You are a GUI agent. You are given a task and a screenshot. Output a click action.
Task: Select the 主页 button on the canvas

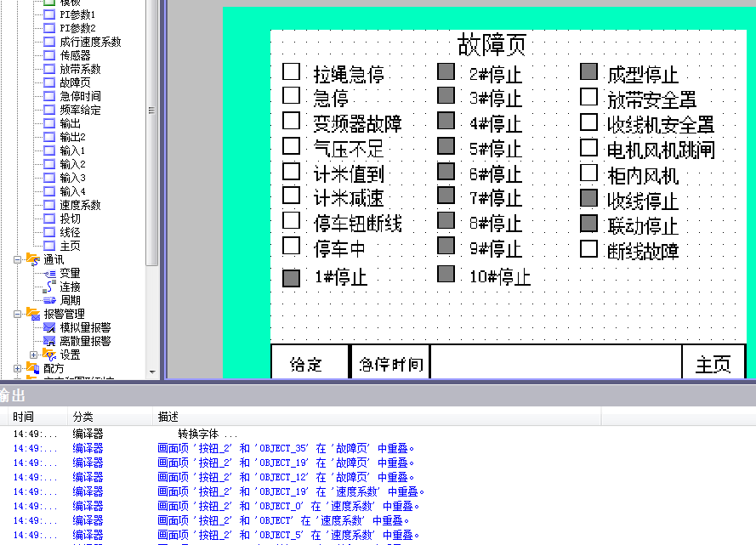pos(713,365)
